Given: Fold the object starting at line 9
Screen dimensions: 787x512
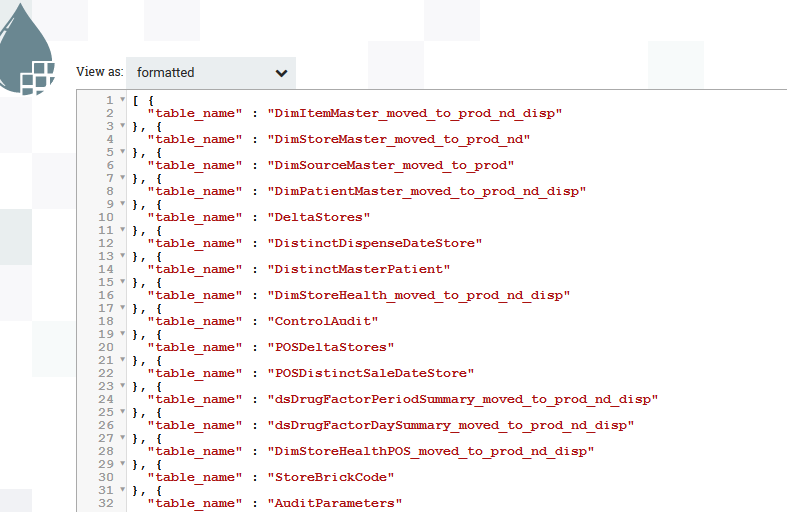Looking at the screenshot, I should pyautogui.click(x=122, y=204).
